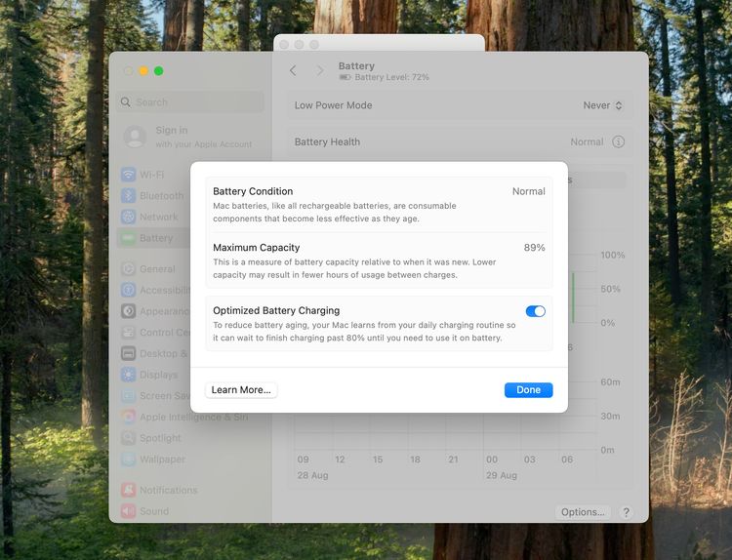This screenshot has height=560, width=732.
Task: Click the Maximum Capacity heading
Action: tap(257, 248)
